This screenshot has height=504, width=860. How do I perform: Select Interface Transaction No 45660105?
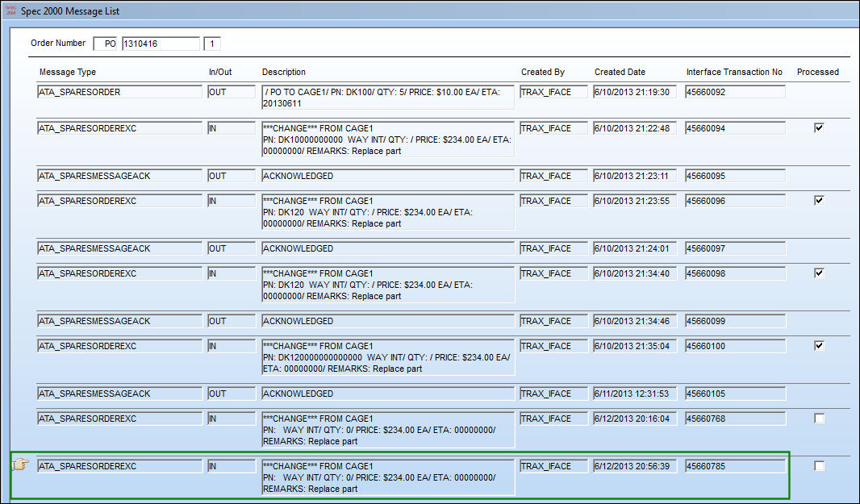(736, 394)
